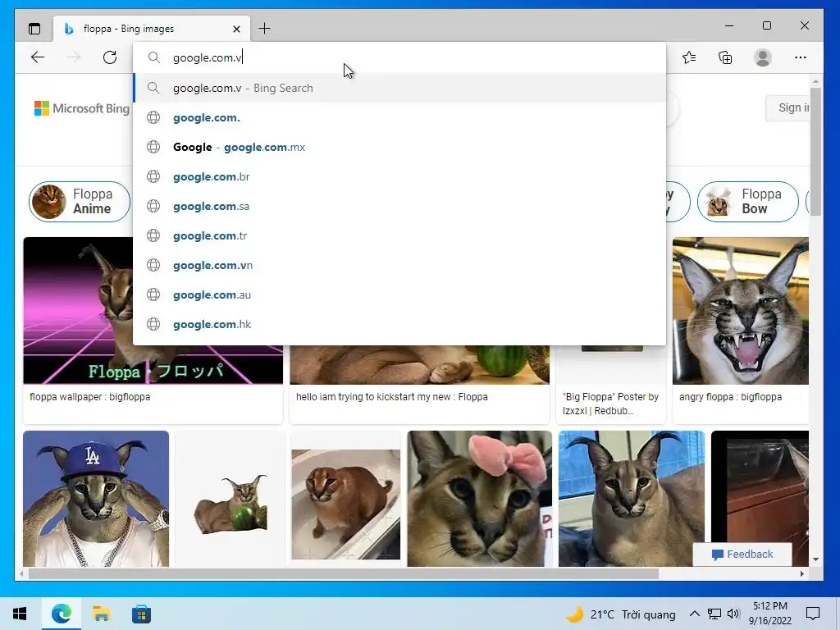Open the Collections icon
Image resolution: width=840 pixels, height=630 pixels.
pyautogui.click(x=725, y=57)
